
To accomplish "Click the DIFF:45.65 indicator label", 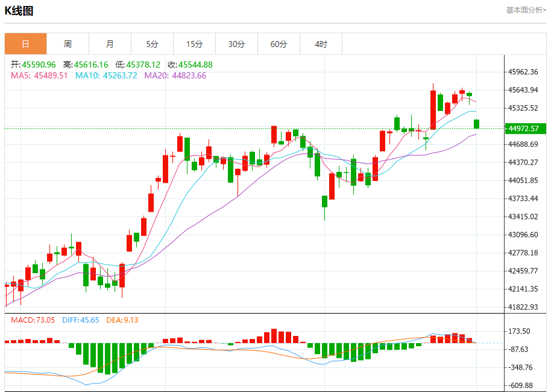I will pos(80,320).
